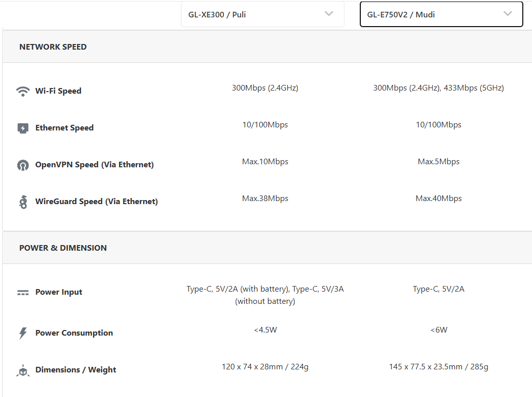Click the Wi-Fi Speed icon
Image resolution: width=532 pixels, height=397 pixels.
point(22,91)
